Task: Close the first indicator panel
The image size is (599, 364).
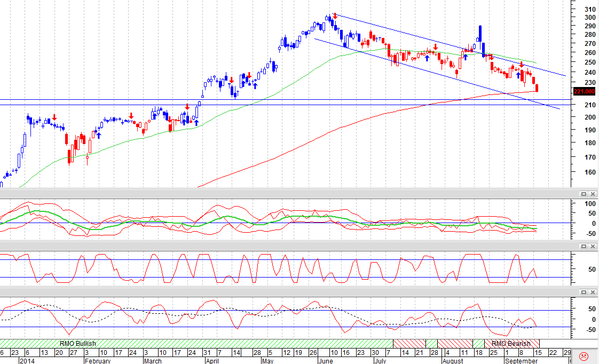Action: click(x=593, y=194)
